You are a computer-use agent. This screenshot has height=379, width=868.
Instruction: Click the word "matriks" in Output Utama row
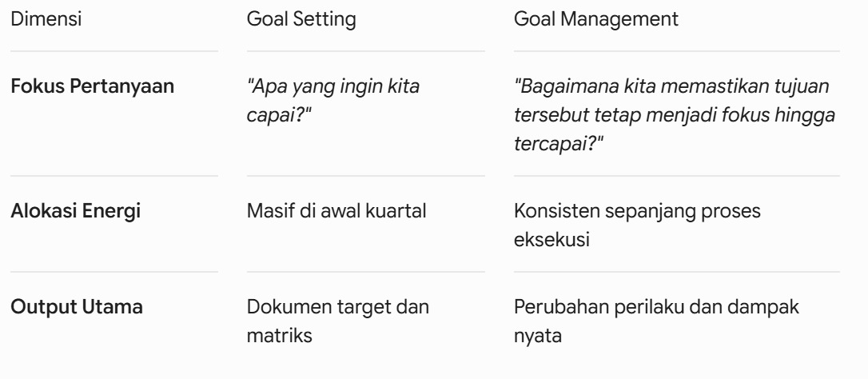279,336
